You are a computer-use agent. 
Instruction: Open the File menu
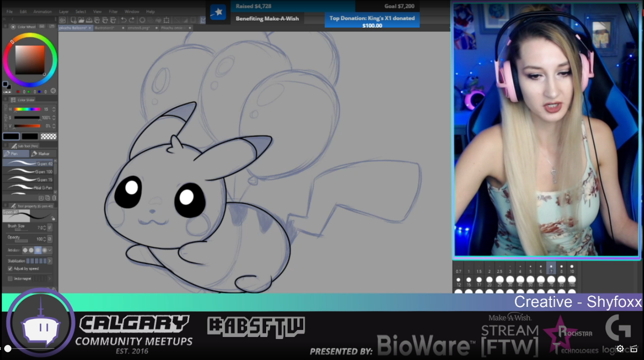click(x=10, y=12)
